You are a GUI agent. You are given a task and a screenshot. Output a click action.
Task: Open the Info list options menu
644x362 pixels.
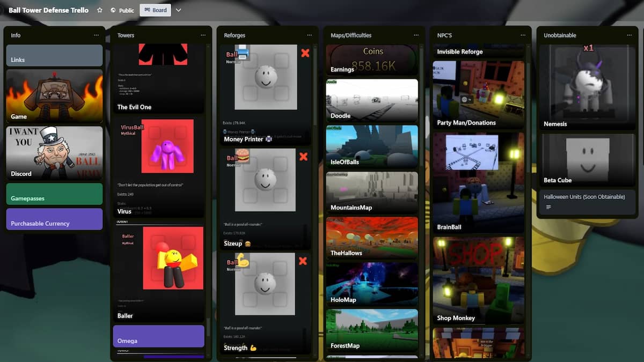tap(96, 35)
